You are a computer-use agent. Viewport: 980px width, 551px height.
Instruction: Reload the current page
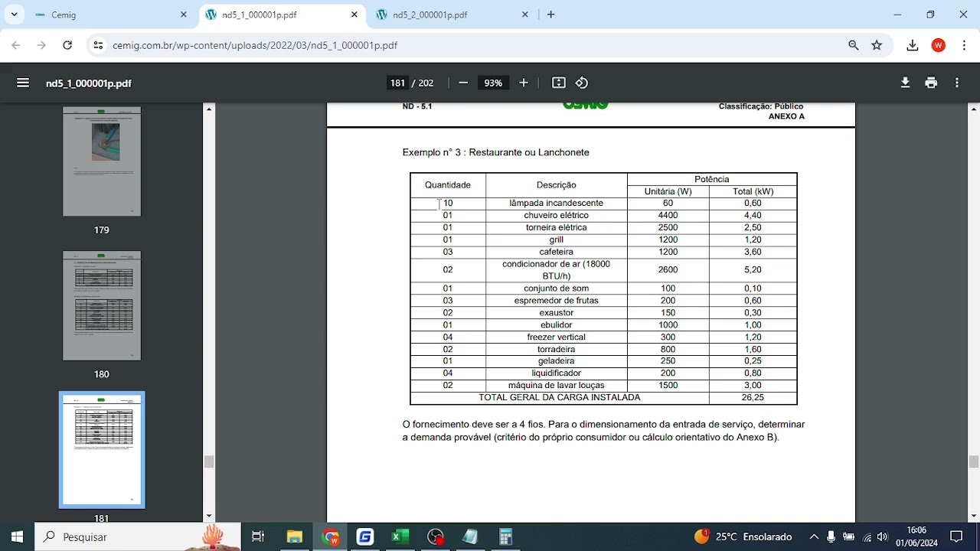67,45
